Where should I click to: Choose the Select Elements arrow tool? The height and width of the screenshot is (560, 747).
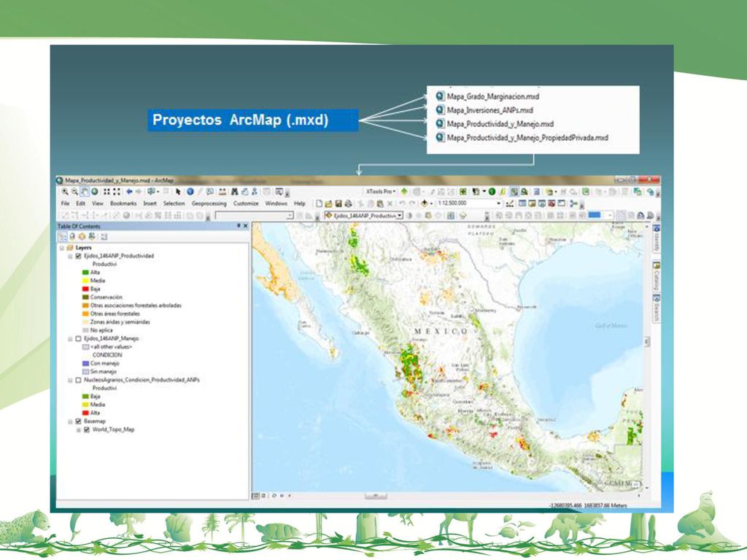tap(178, 192)
